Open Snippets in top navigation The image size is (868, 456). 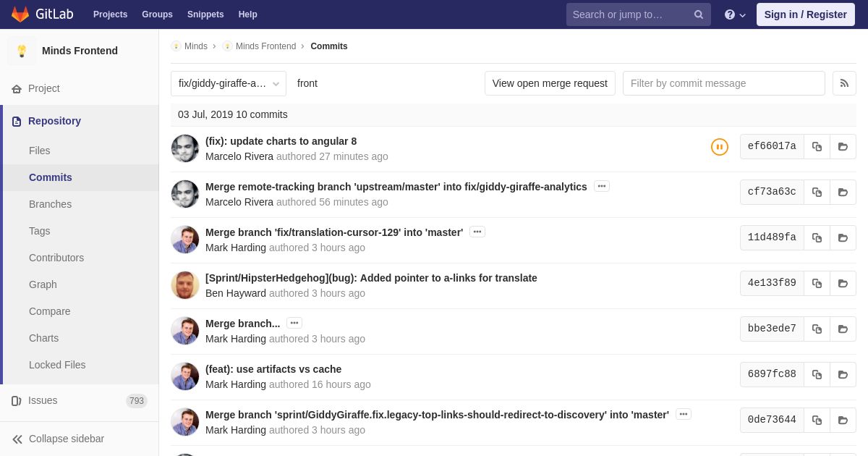(x=205, y=14)
